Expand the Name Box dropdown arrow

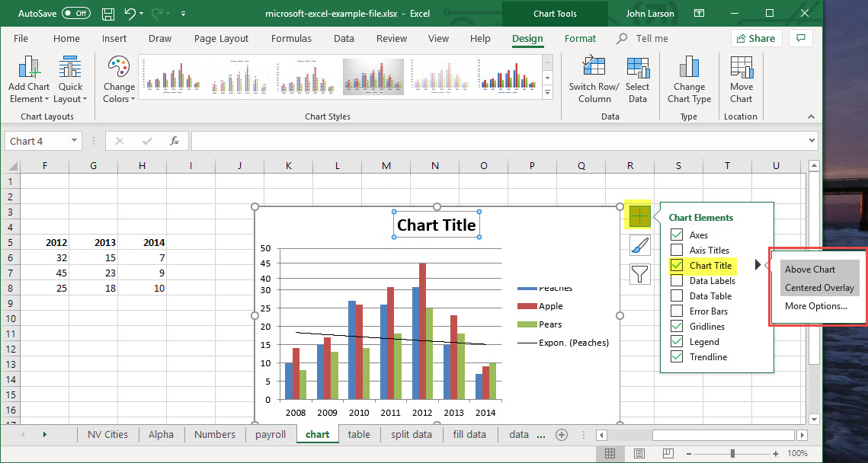tap(74, 141)
